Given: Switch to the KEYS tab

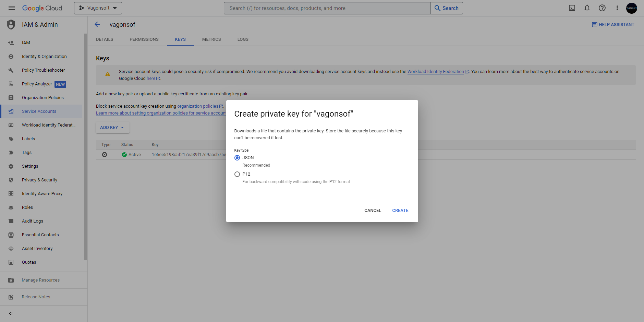Looking at the screenshot, I should (180, 39).
